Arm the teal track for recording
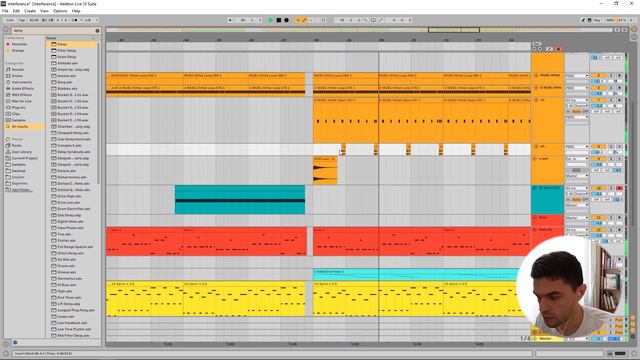640x360 pixels. tap(619, 188)
